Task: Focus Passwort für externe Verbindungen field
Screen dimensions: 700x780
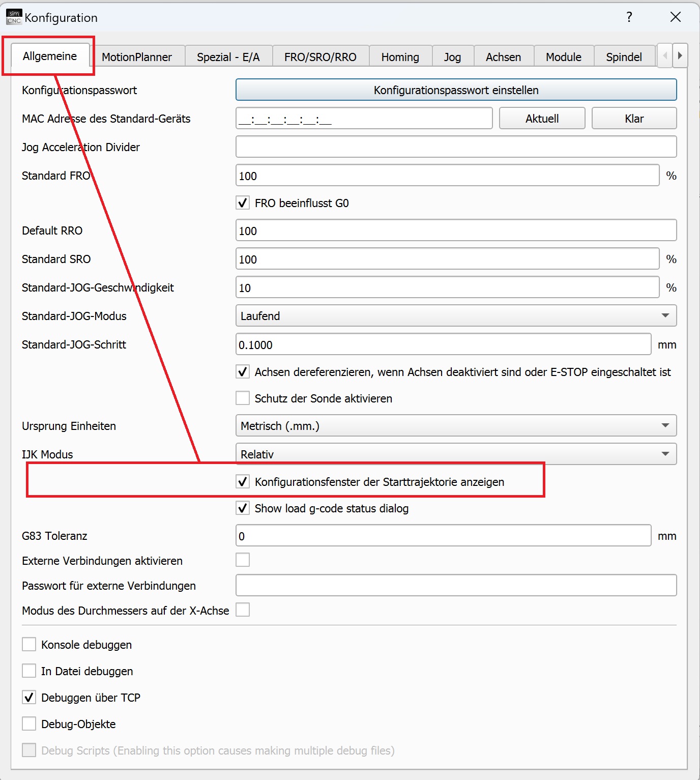Action: click(456, 586)
